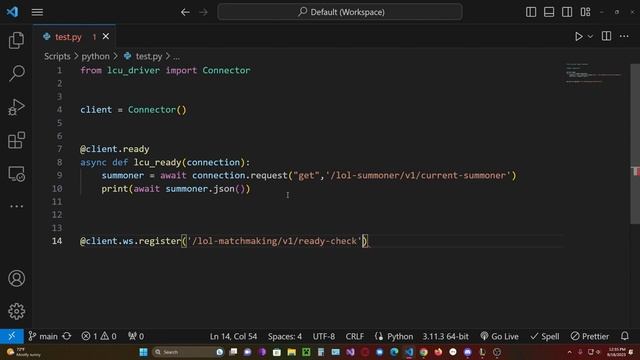Go forward with the right arrow
This screenshot has height=360, width=640.
[x=203, y=12]
